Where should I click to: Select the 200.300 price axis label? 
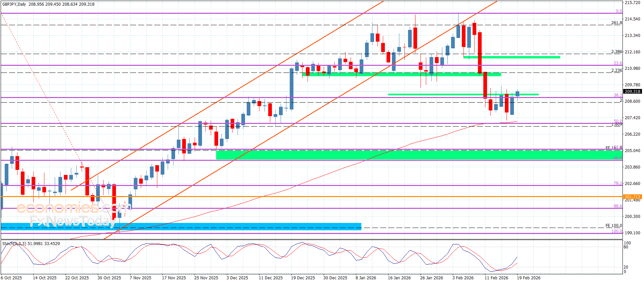(632, 217)
